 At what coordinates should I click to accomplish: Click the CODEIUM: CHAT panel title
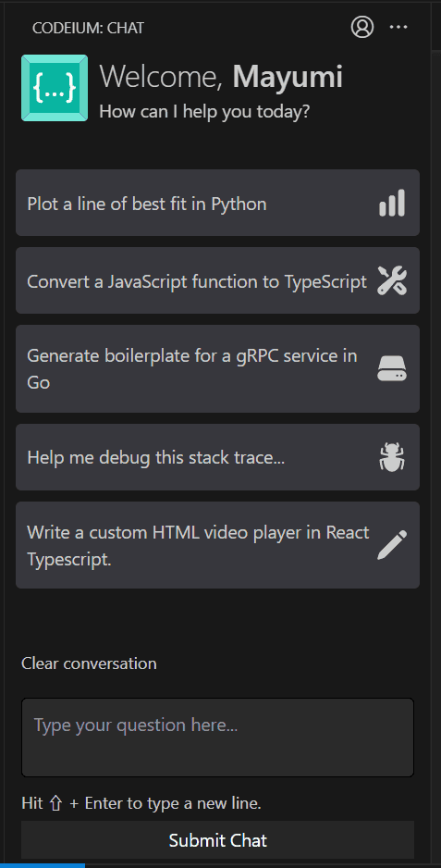(x=89, y=29)
